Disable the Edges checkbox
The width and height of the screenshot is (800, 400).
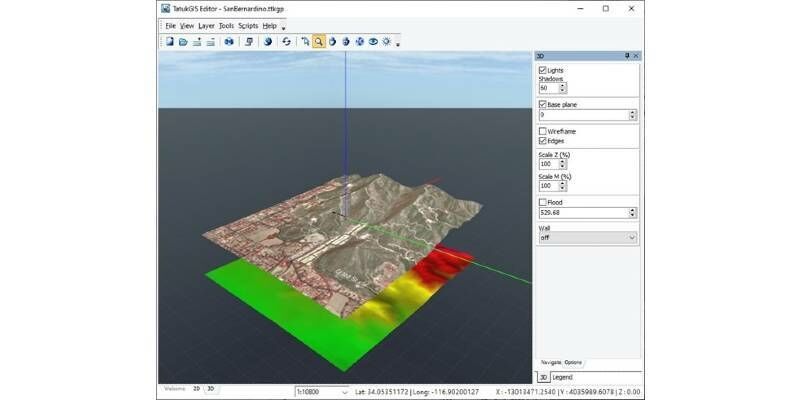tap(542, 141)
